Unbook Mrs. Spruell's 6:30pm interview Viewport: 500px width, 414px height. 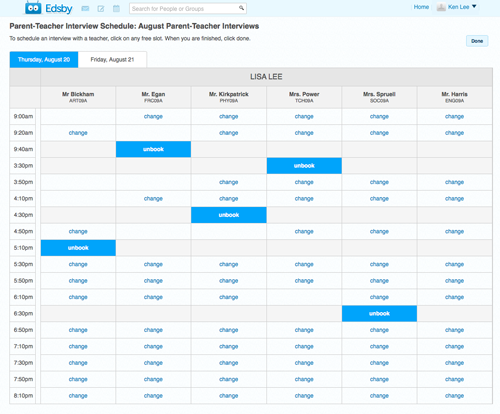click(379, 313)
